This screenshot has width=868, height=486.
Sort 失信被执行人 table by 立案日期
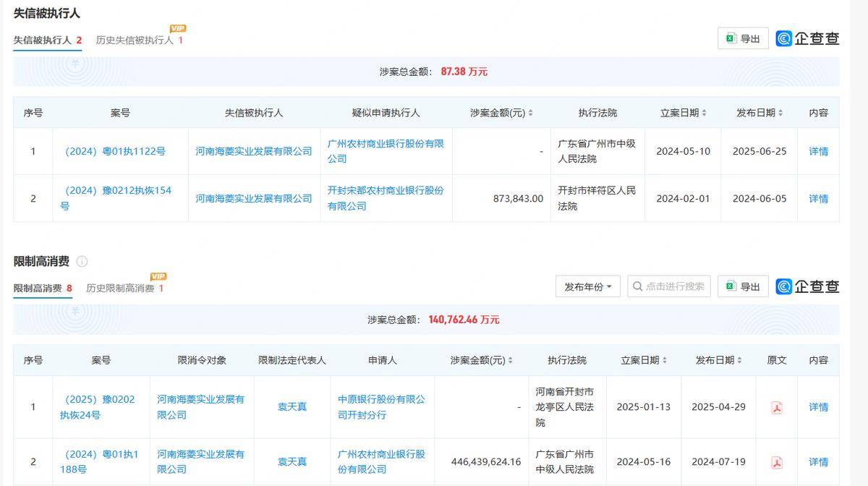(704, 114)
